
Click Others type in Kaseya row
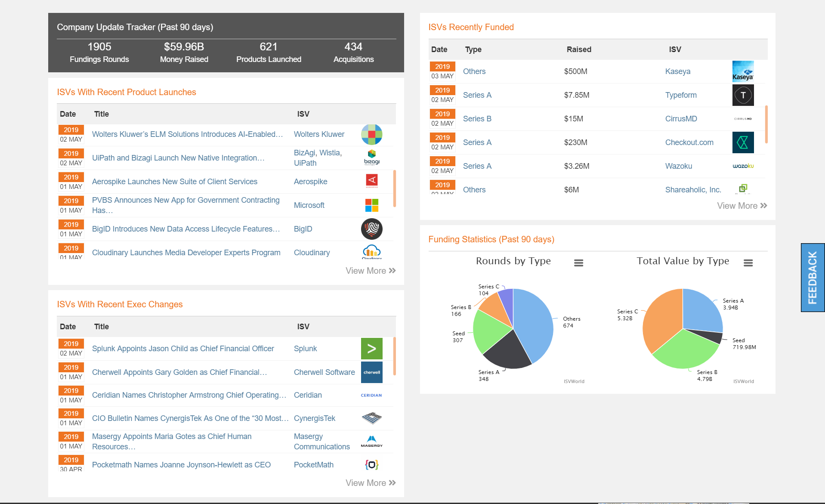point(474,71)
